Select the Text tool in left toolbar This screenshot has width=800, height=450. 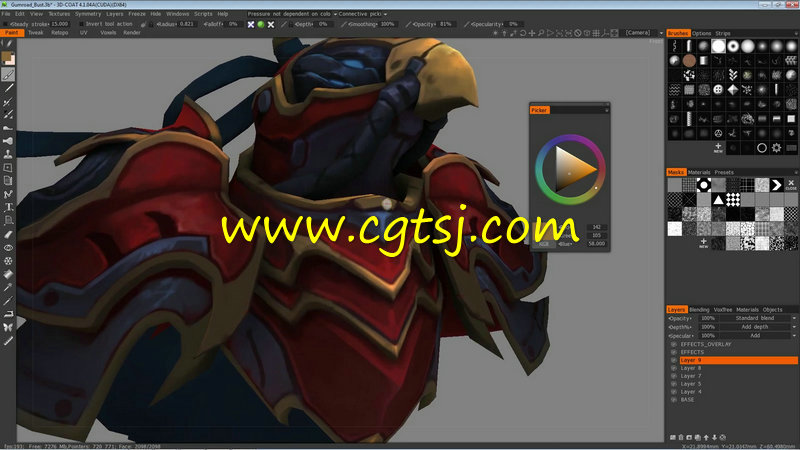[x=8, y=207]
